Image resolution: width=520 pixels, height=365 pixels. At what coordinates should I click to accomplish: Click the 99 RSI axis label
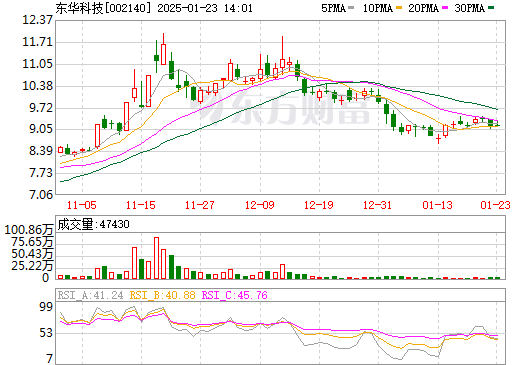coord(46,307)
